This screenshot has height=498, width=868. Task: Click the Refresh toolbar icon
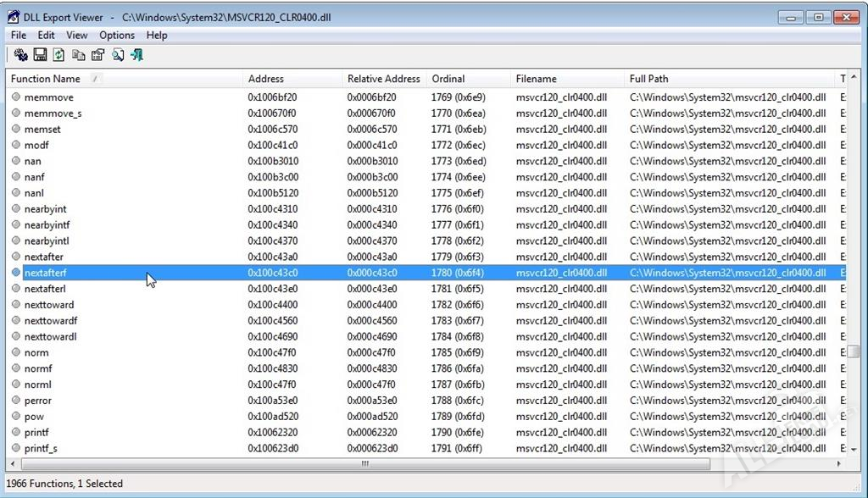coord(58,55)
